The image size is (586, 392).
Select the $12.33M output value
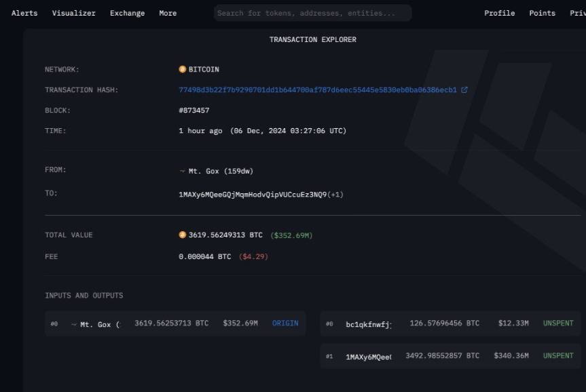click(x=513, y=324)
